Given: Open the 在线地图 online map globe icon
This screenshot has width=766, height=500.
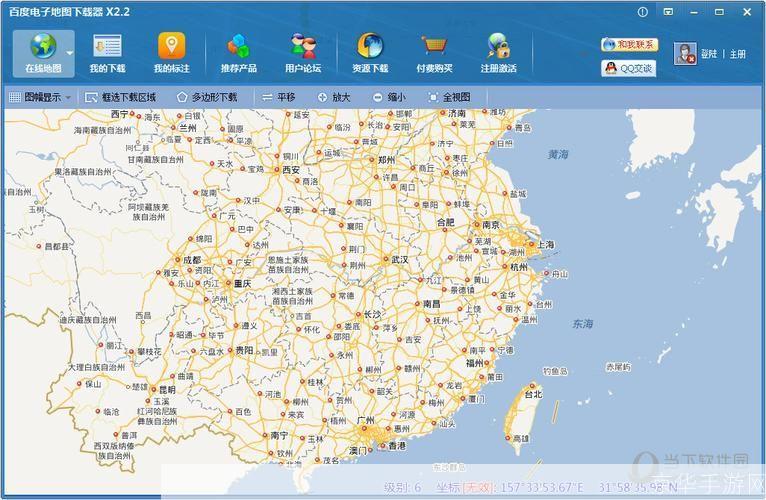Looking at the screenshot, I should coord(42,47).
